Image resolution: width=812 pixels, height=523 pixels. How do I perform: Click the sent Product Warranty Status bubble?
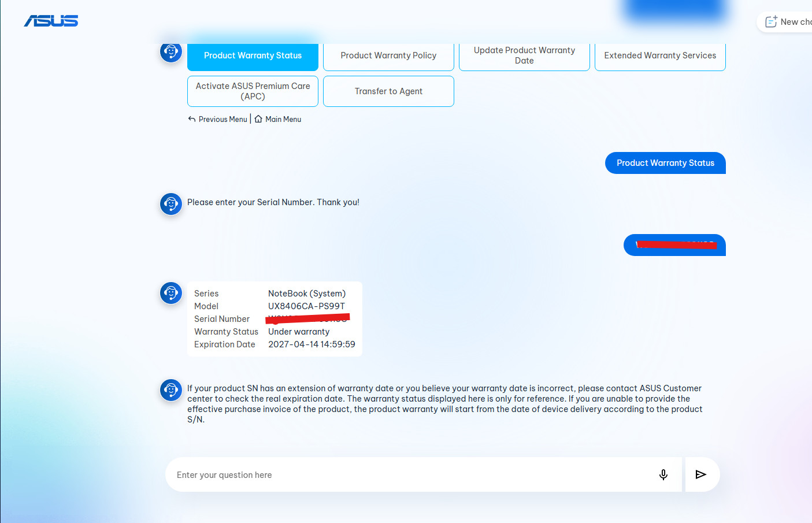665,163
